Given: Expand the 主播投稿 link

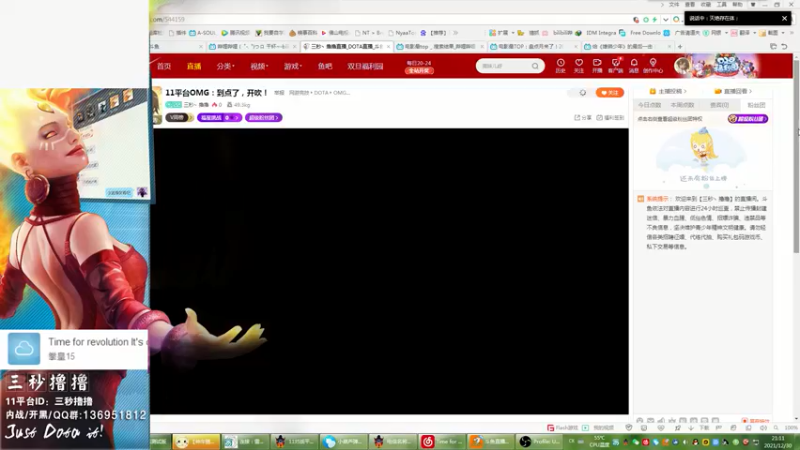Looking at the screenshot, I should (x=668, y=91).
